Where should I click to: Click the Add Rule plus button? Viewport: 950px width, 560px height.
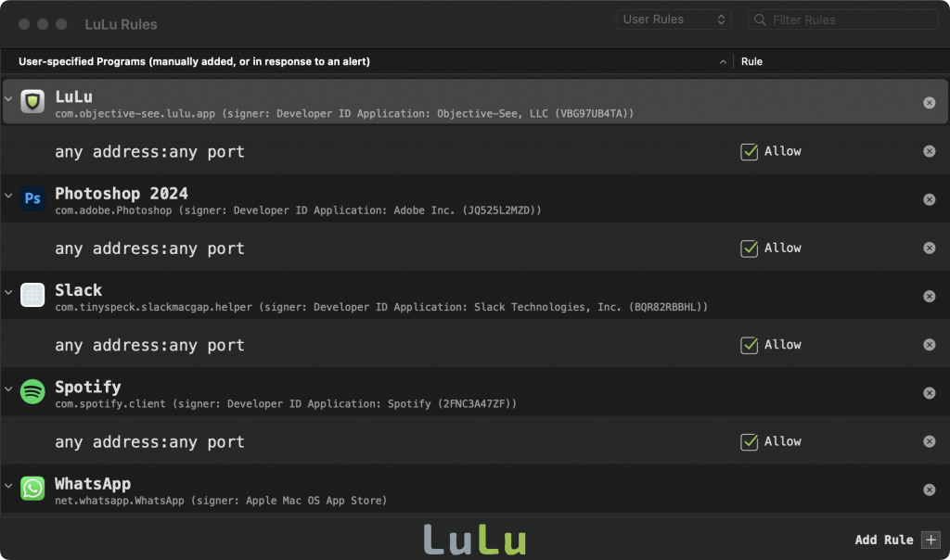coord(931,540)
